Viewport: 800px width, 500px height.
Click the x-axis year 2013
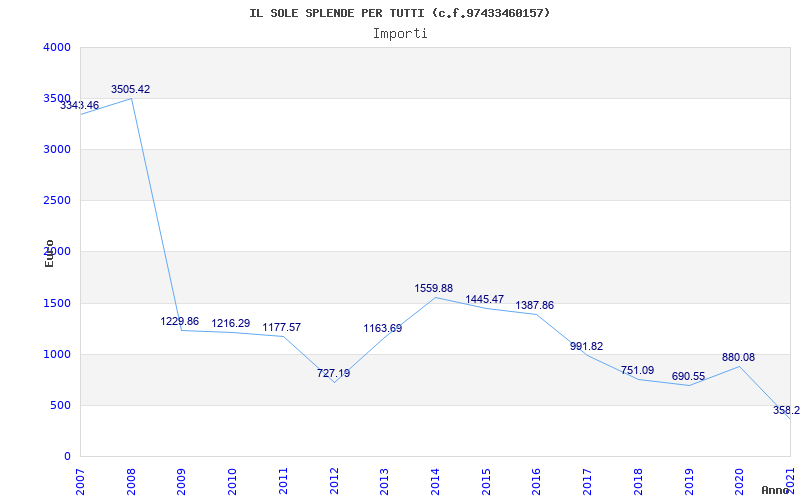[x=385, y=481]
